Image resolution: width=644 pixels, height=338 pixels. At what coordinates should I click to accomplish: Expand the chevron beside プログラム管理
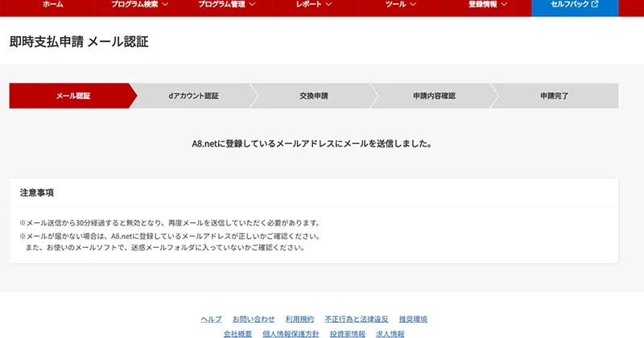click(252, 5)
